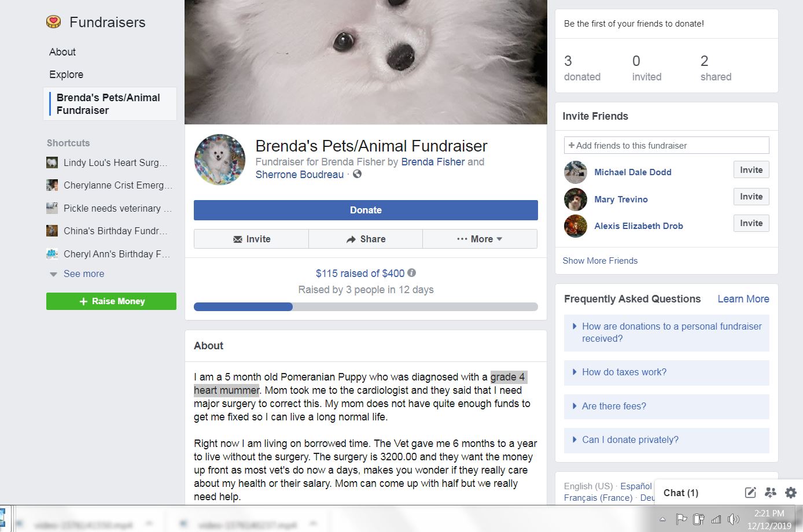The height and width of the screenshot is (532, 803).
Task: Select Brenda's Pets/Animal Fundraiser sidebar item
Action: (x=110, y=104)
